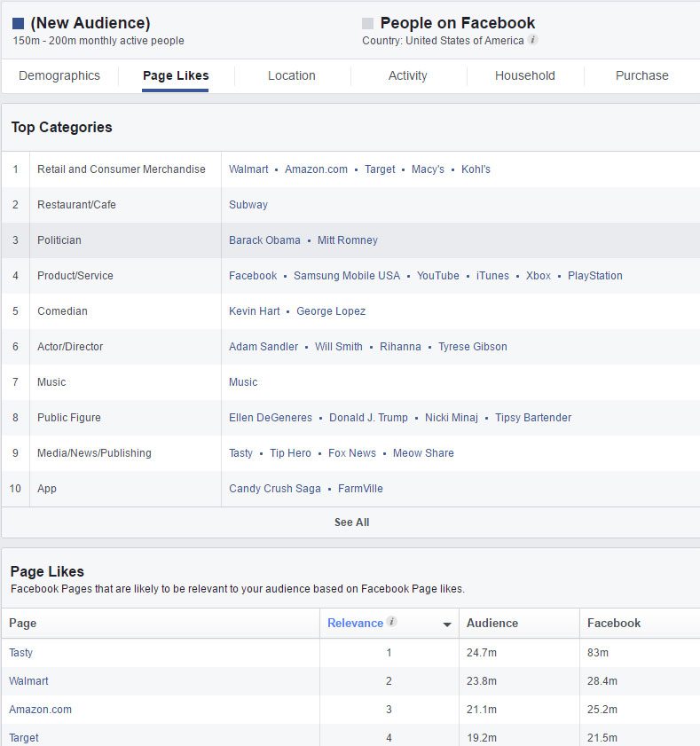This screenshot has width=700, height=746.
Task: Open Ellen DeGeneres link
Action: pyautogui.click(x=271, y=418)
